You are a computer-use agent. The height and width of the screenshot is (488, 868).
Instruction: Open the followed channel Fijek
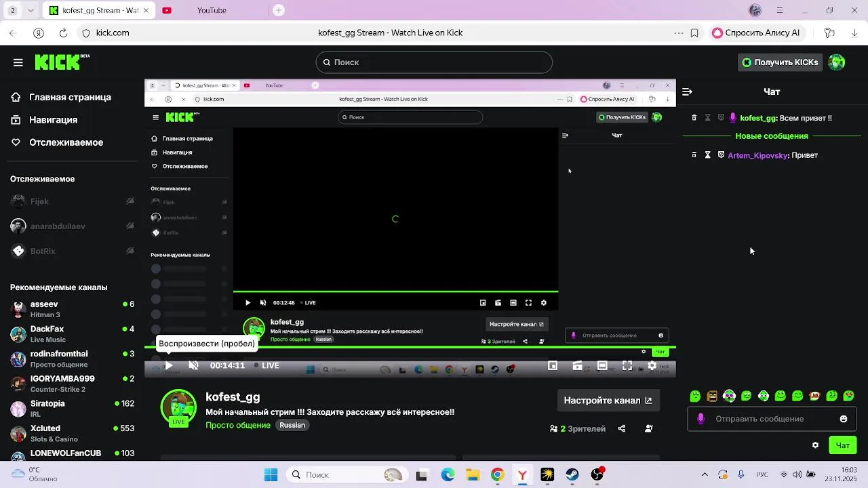click(72, 201)
